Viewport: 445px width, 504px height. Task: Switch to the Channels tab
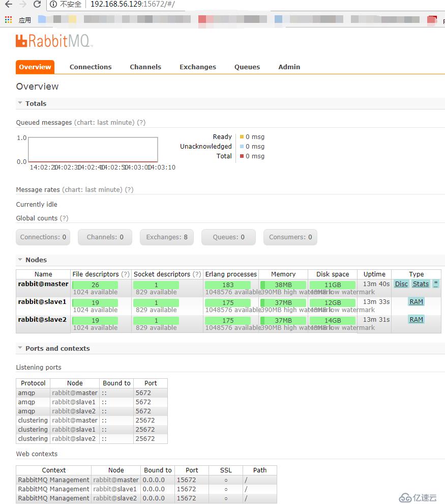pyautogui.click(x=145, y=67)
